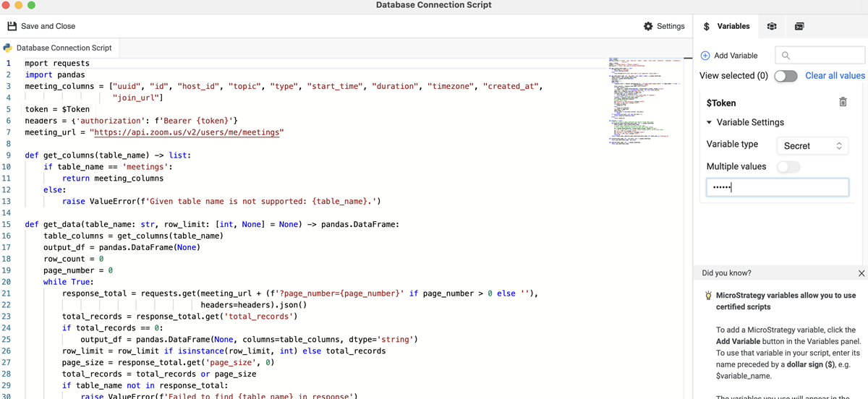
Task: Open the console panel terminal icon
Action: [x=799, y=26]
